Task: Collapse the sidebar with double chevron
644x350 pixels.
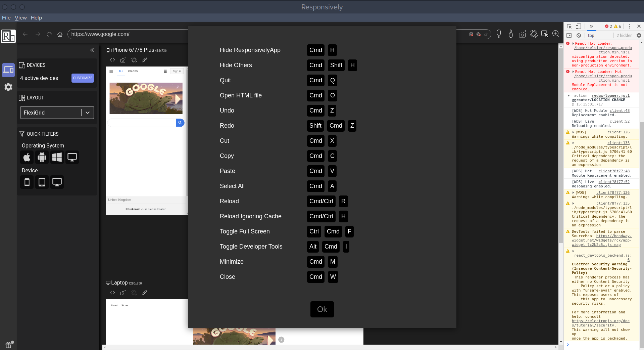Action: [92, 50]
